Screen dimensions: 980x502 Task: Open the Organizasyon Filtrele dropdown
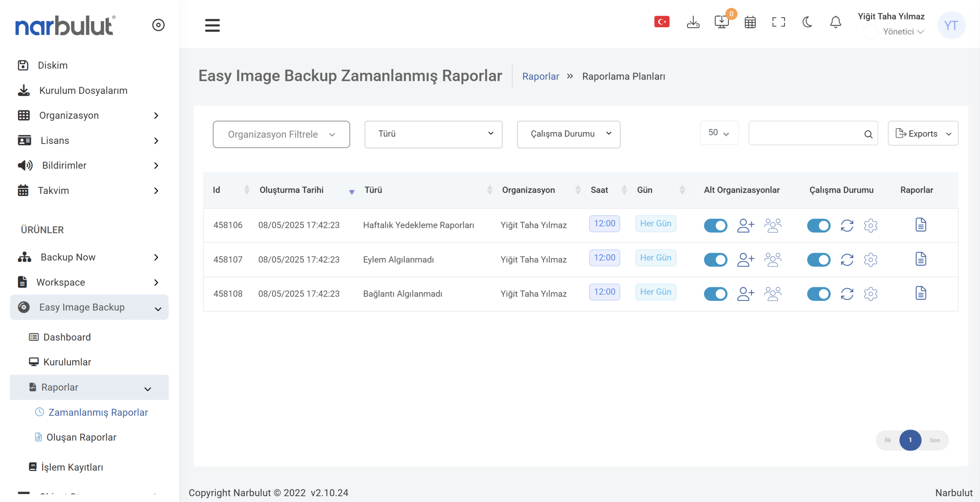281,134
